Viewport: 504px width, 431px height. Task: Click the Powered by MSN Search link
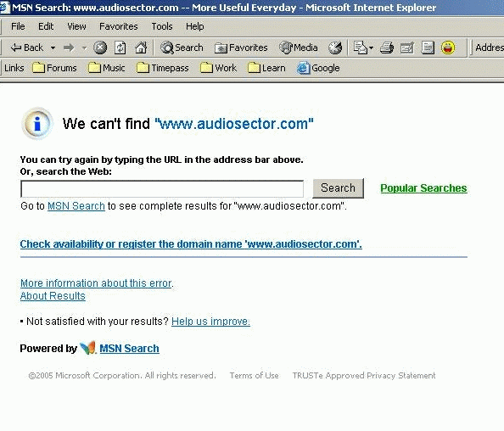click(x=129, y=349)
